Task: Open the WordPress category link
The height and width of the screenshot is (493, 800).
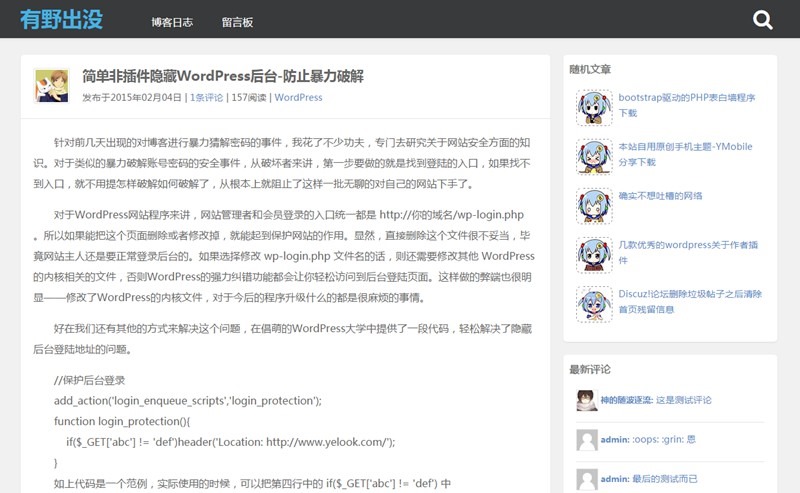Action: 298,97
